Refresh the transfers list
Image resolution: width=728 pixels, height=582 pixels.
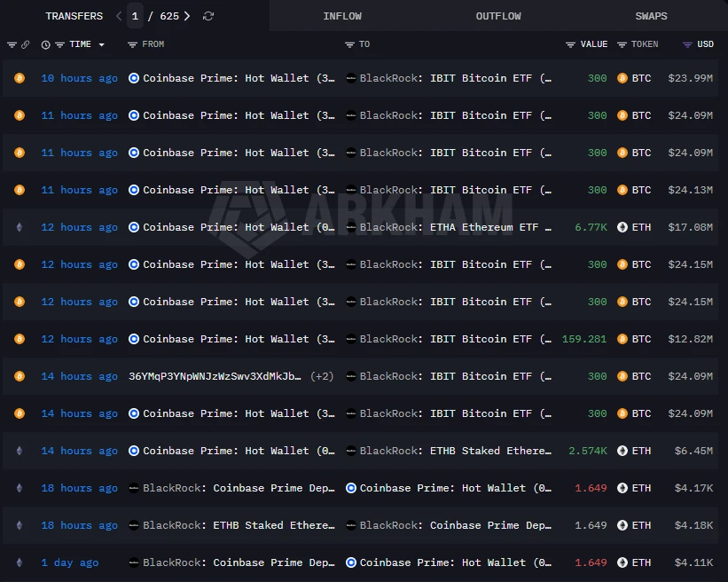pyautogui.click(x=208, y=16)
